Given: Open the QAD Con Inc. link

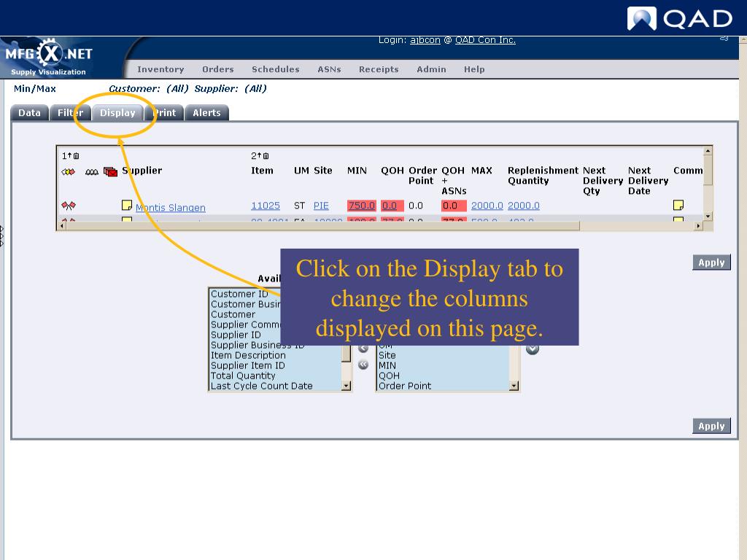Looking at the screenshot, I should pos(485,41).
